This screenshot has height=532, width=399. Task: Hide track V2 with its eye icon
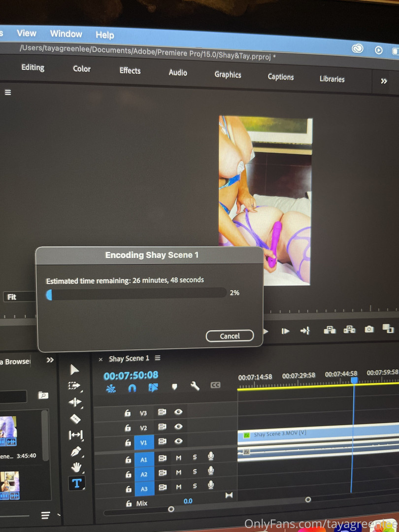coord(178,427)
